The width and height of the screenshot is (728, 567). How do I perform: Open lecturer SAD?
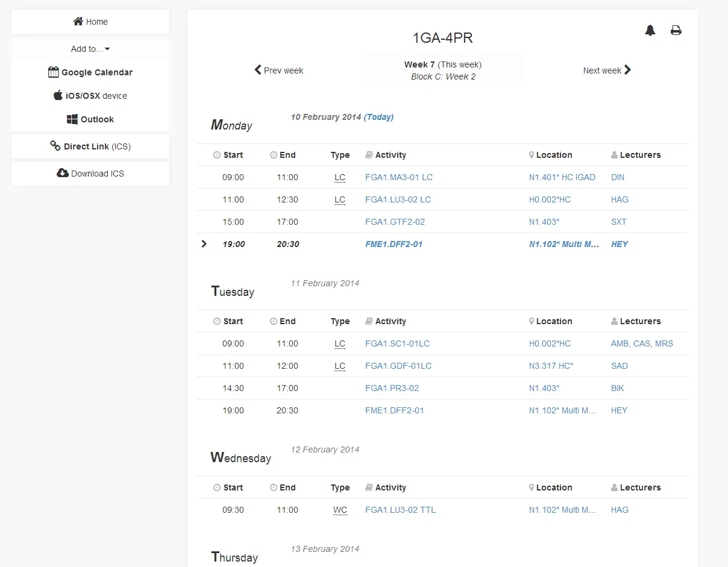pyautogui.click(x=620, y=366)
